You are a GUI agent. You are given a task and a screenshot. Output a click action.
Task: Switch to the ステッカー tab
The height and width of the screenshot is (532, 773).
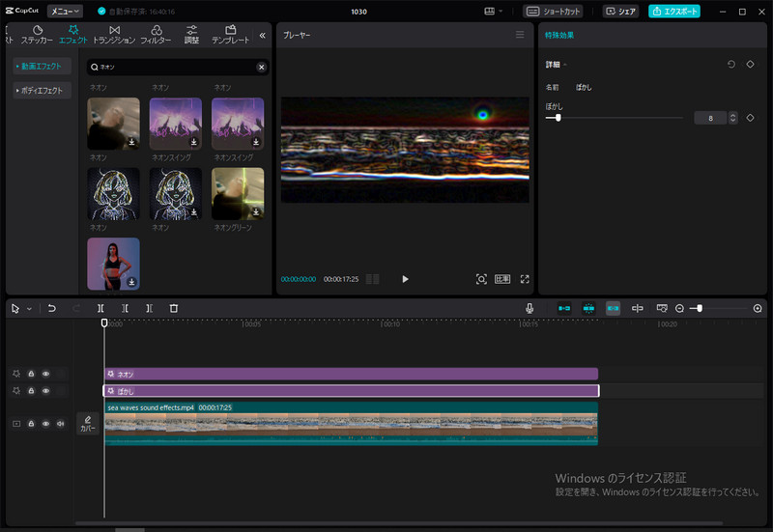pyautogui.click(x=37, y=35)
